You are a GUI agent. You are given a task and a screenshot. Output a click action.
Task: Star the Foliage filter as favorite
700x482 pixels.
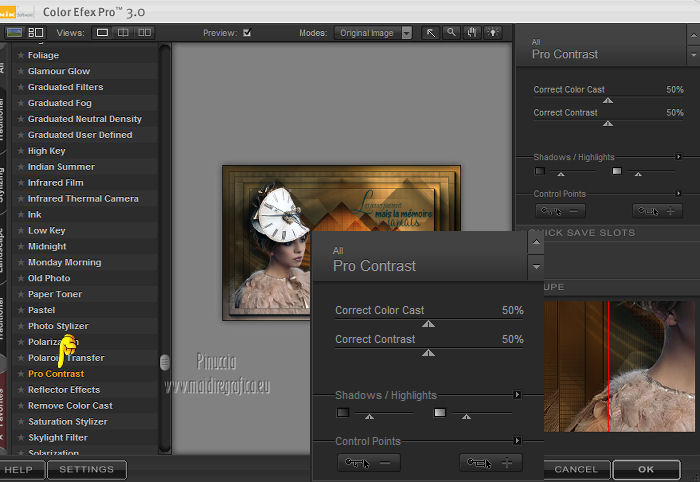coord(21,56)
